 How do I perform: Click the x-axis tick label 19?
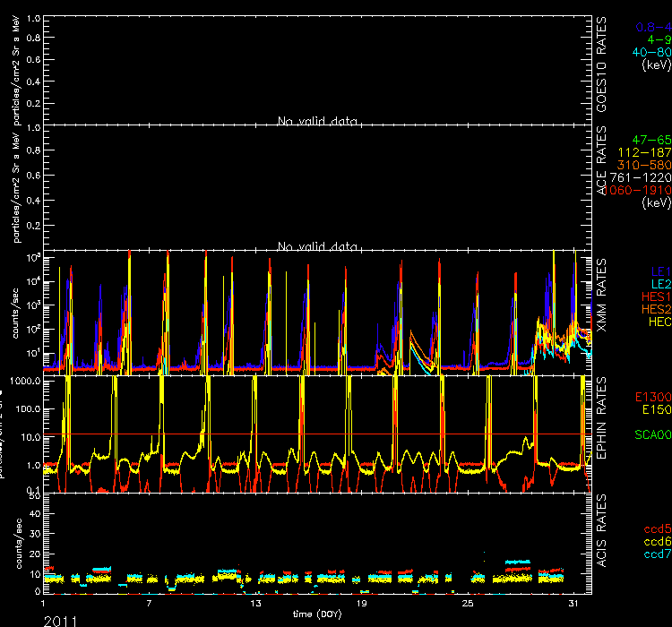(x=361, y=604)
